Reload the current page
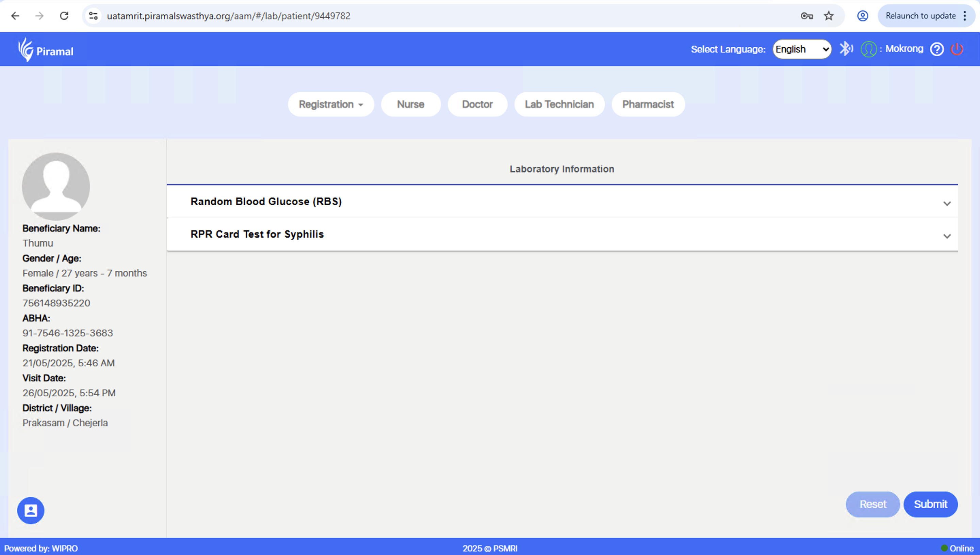Viewport: 980px width, 555px height. (64, 16)
